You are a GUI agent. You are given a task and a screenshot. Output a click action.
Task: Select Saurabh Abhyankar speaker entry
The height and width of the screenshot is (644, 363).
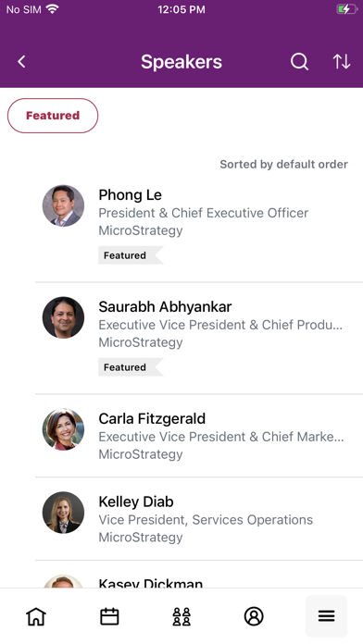point(199,339)
